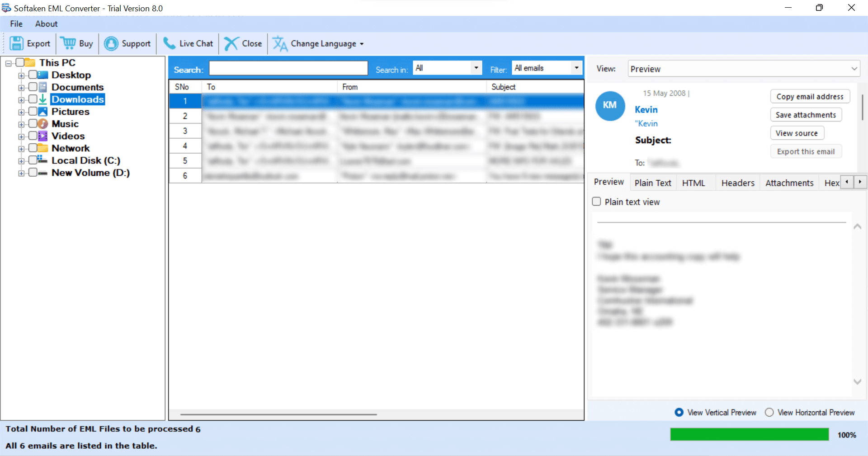Select email row number 3
The height and width of the screenshot is (456, 868).
pyautogui.click(x=377, y=131)
